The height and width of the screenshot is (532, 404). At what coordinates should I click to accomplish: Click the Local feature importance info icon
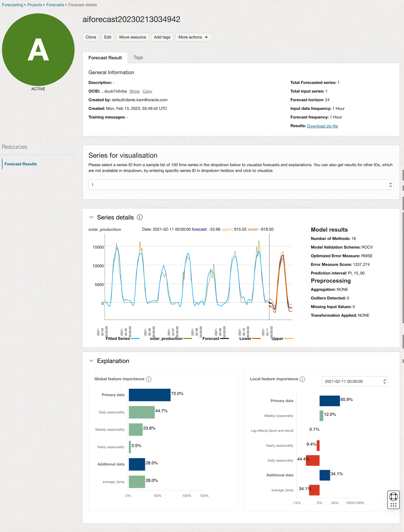pos(302,379)
